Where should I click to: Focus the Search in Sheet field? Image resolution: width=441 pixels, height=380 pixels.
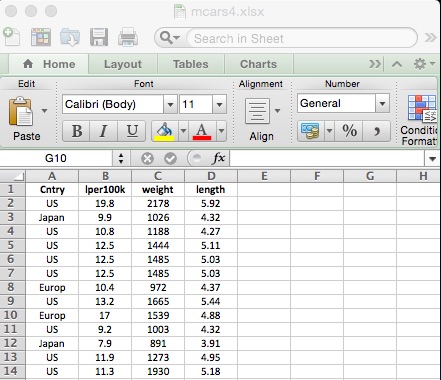click(302, 38)
